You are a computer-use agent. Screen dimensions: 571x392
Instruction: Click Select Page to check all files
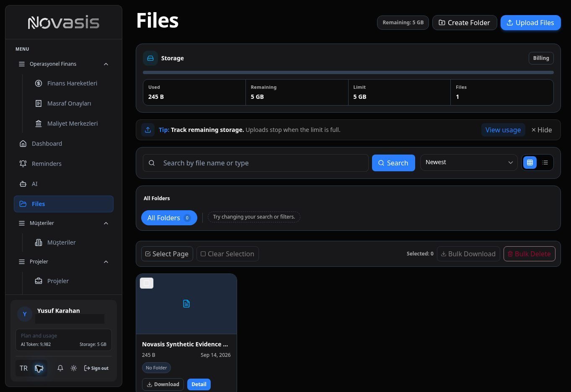tap(167, 254)
